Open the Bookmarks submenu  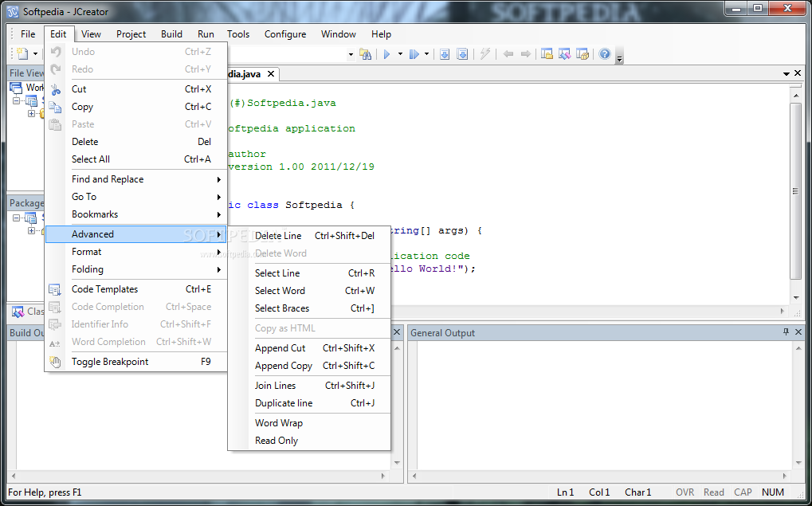(x=136, y=214)
